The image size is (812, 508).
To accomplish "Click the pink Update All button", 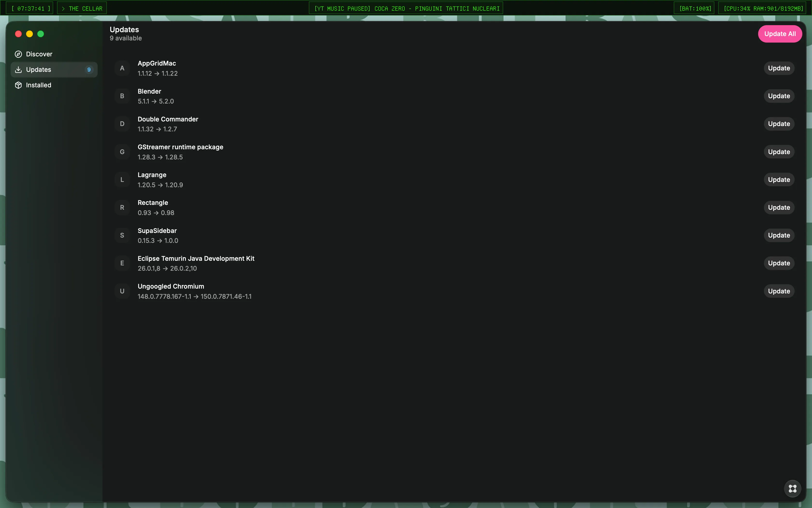I will (x=780, y=34).
